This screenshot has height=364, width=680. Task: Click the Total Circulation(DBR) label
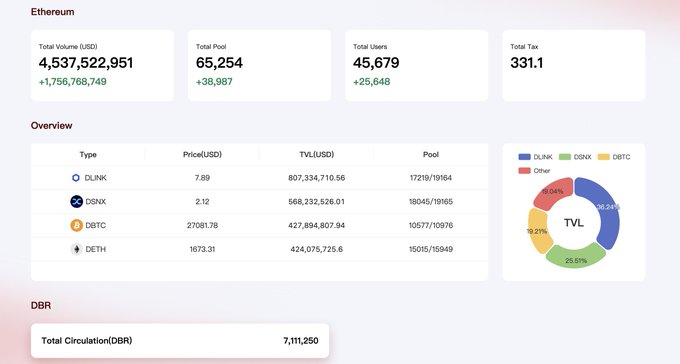coord(87,341)
